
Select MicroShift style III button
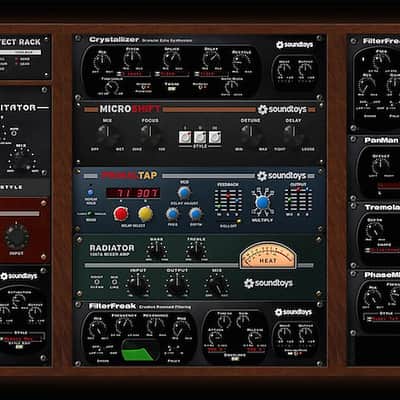[x=215, y=137]
